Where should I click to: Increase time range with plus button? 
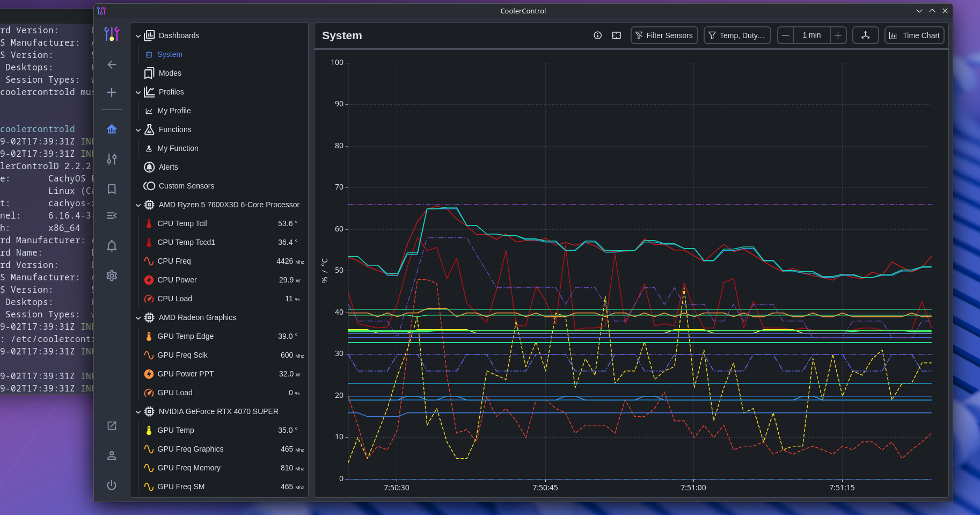point(838,35)
